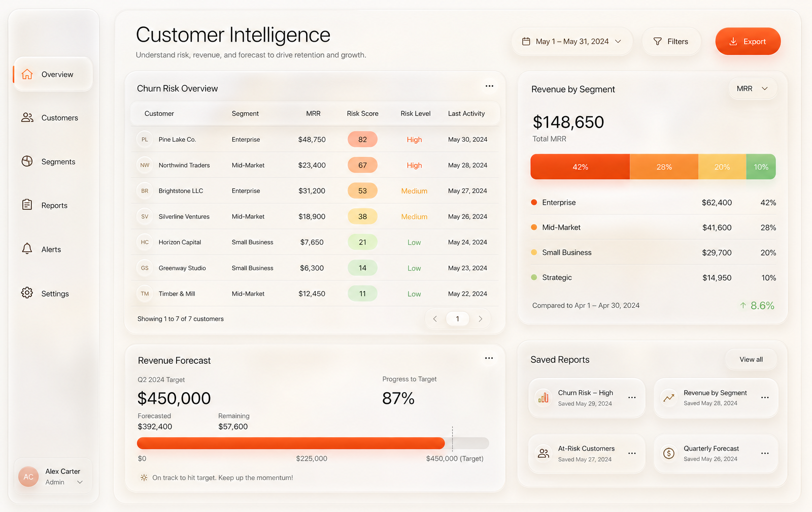Screen dimensions: 812x512
Task: Click the Export button
Action: tap(748, 42)
